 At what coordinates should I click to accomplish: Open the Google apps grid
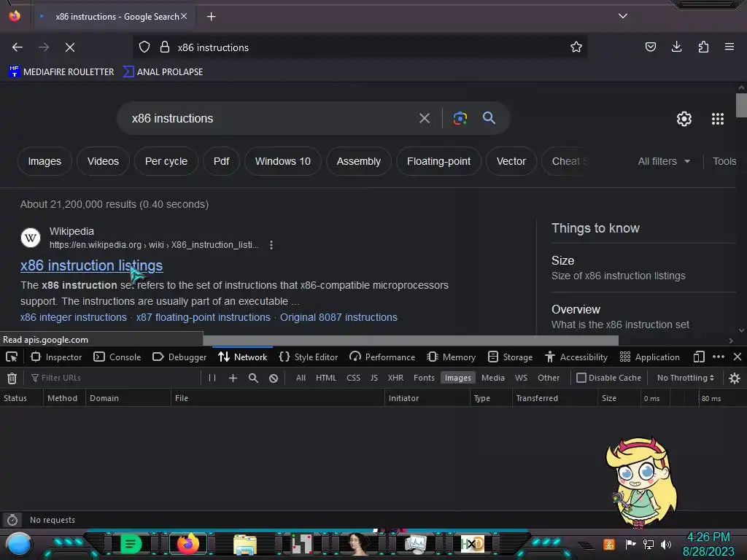(x=718, y=119)
